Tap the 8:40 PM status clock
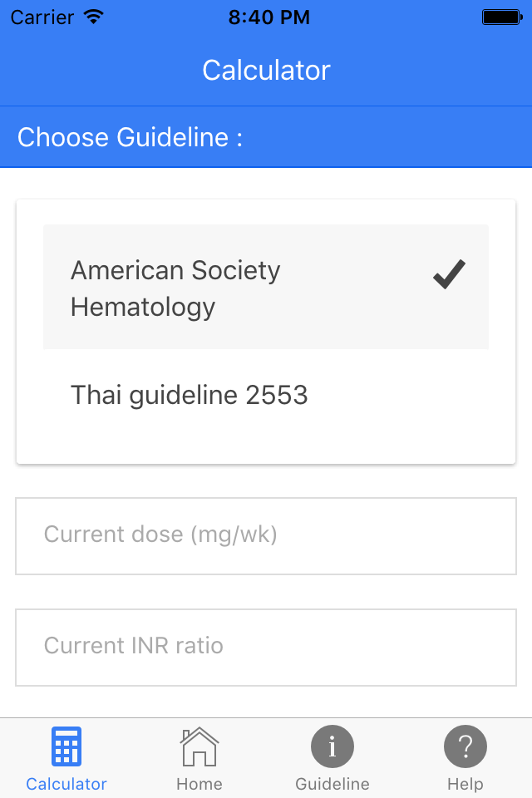 pyautogui.click(x=268, y=17)
